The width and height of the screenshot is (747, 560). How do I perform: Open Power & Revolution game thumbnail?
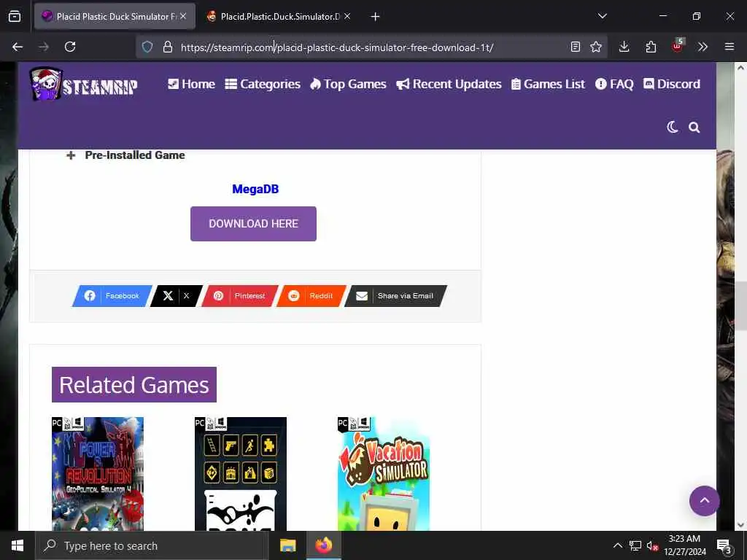click(98, 474)
